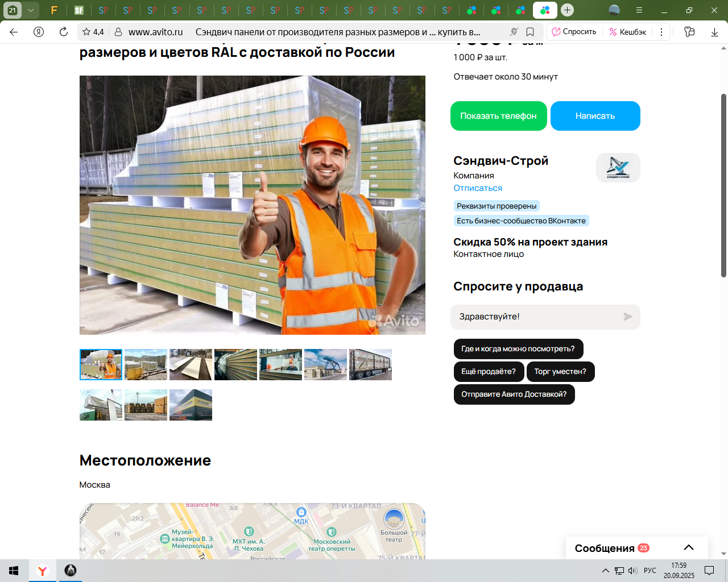Choose the Ещё продаёте? quick question
Screen dimensions: 728x582
coord(489,372)
